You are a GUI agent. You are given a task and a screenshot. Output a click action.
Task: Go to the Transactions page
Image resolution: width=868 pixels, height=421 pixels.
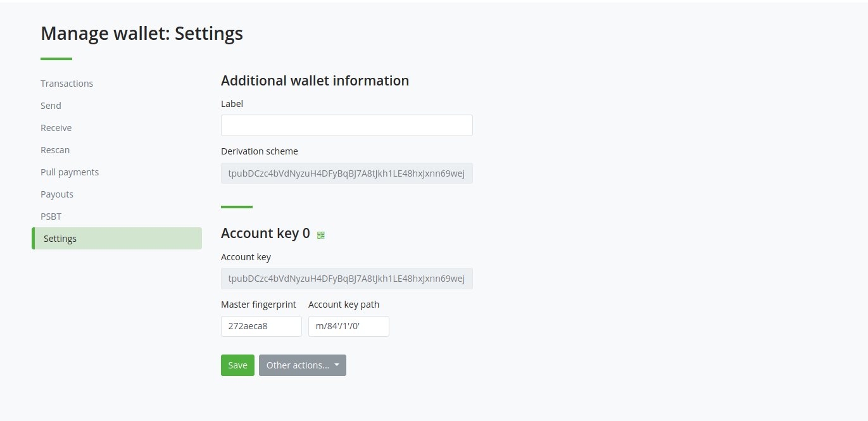pyautogui.click(x=66, y=83)
